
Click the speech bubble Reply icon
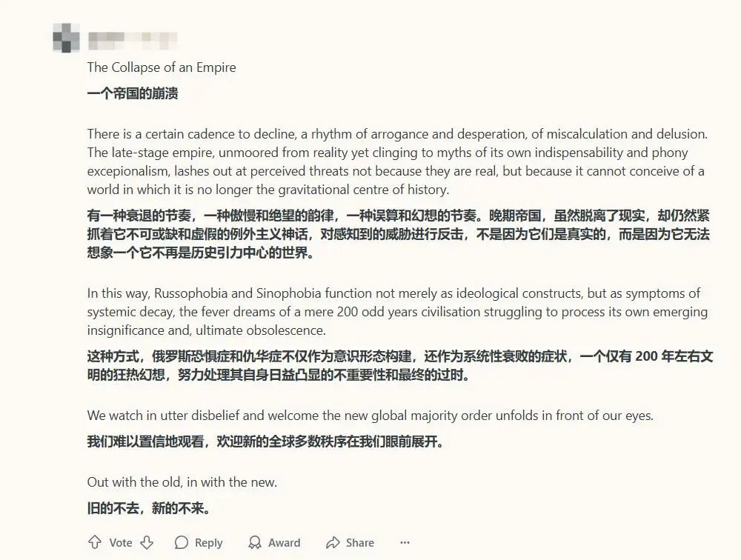point(182,542)
